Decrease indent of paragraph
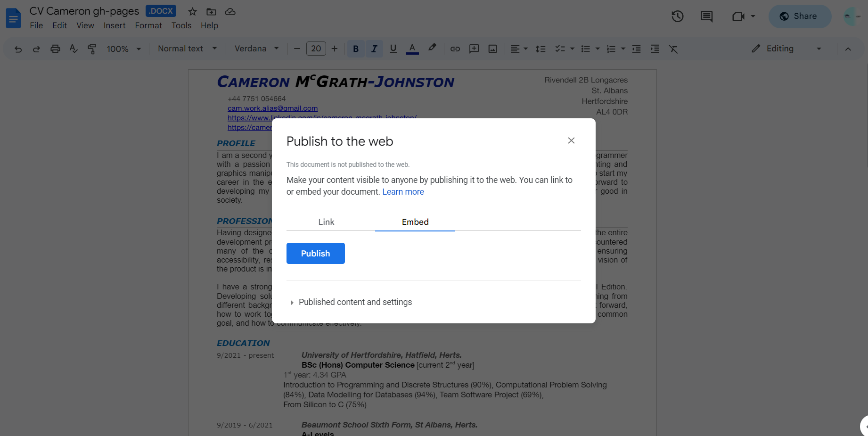This screenshot has height=436, width=868. 636,49
